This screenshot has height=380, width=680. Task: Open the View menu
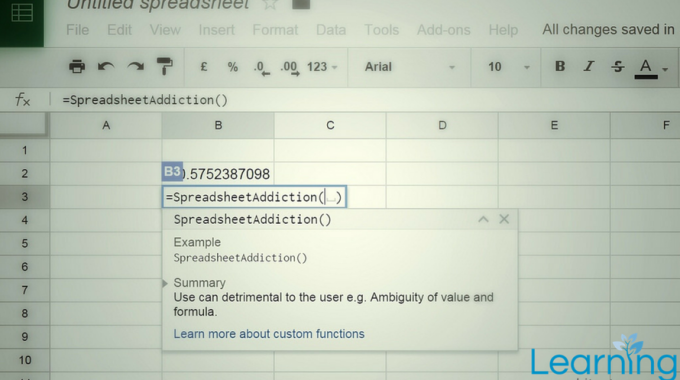pyautogui.click(x=165, y=30)
